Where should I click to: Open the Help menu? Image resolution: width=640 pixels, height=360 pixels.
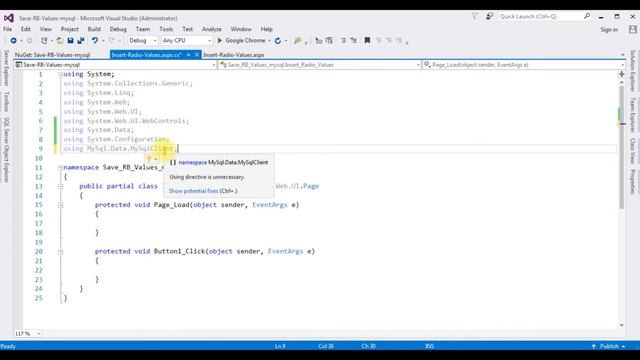coord(267,29)
